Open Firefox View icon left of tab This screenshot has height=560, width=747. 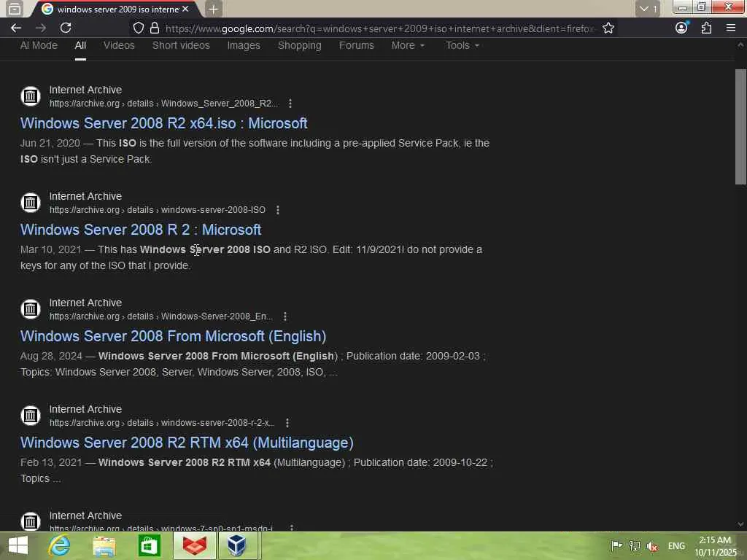tap(15, 9)
